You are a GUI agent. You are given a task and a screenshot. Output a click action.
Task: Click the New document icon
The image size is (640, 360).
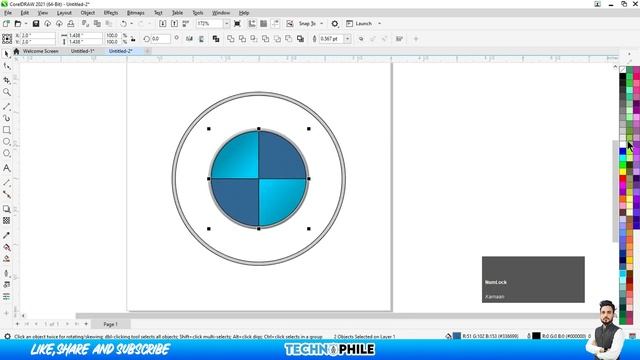(x=6, y=24)
